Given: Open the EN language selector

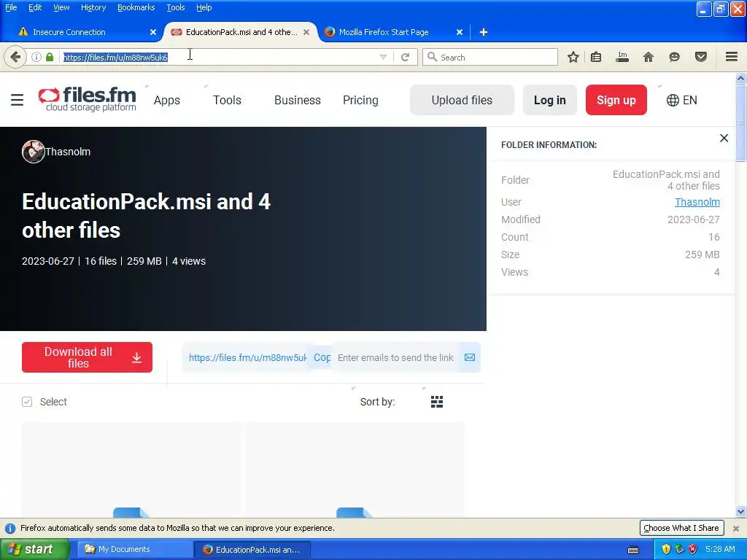Looking at the screenshot, I should (682, 100).
